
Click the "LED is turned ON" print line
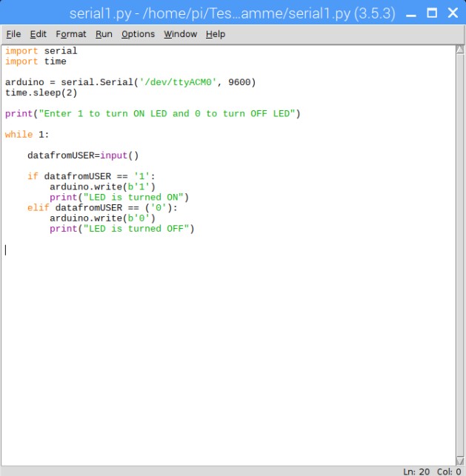point(119,198)
